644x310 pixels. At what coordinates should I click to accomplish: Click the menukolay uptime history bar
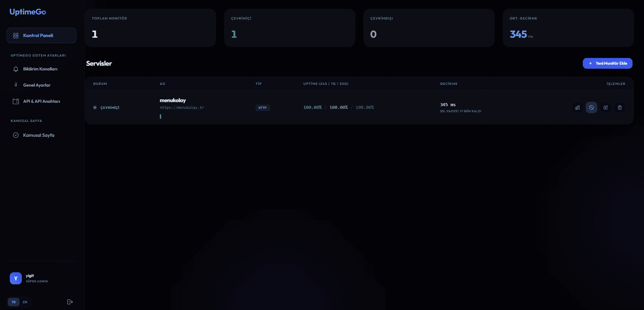coord(160,117)
